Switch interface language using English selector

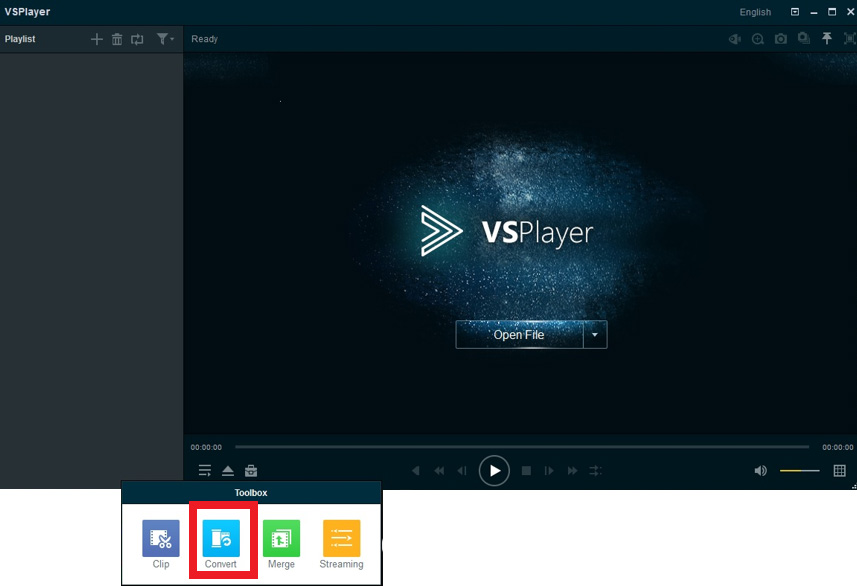coord(755,11)
